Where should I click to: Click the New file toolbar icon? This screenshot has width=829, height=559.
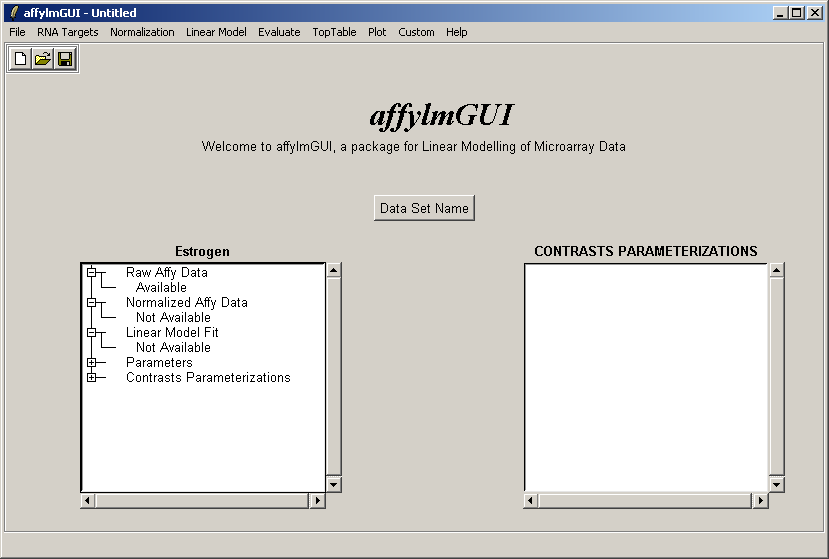pyautogui.click(x=20, y=59)
